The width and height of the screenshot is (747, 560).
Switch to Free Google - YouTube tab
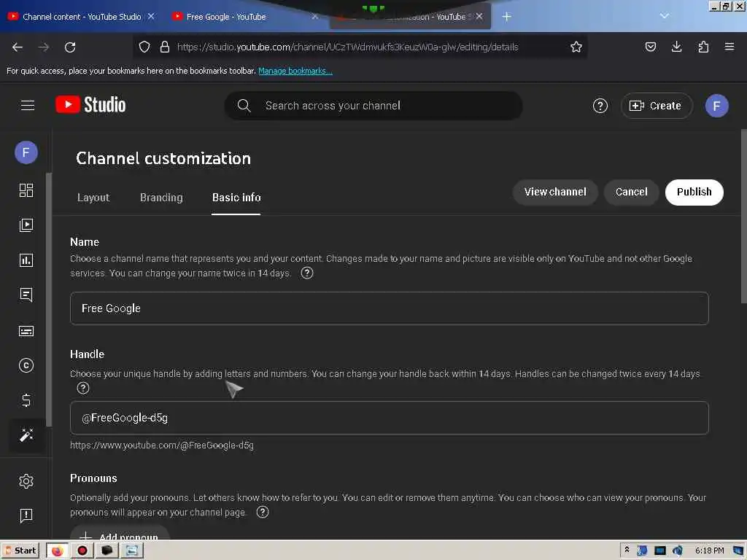point(226,17)
